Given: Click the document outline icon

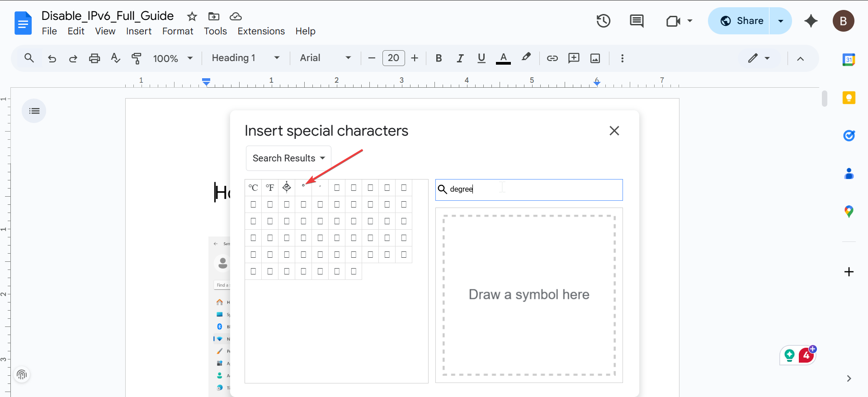Looking at the screenshot, I should pyautogui.click(x=34, y=111).
